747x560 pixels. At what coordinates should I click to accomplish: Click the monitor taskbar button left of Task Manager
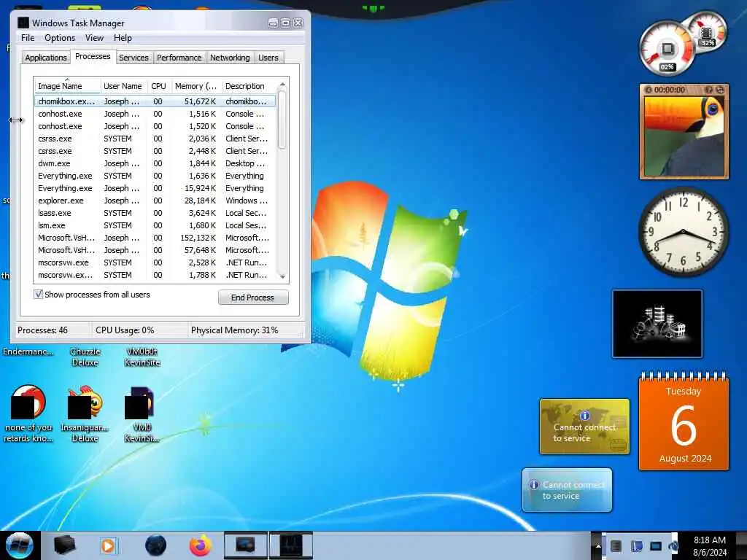(245, 545)
